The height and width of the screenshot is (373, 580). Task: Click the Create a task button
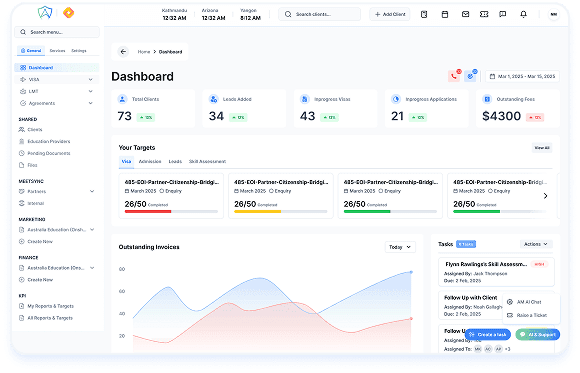pyautogui.click(x=488, y=335)
